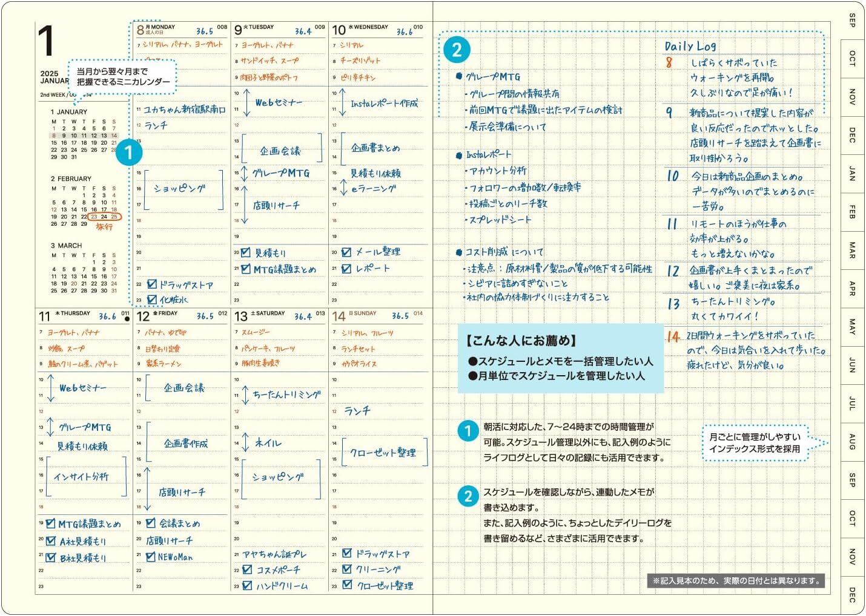Screen dimensions: 866x616
Task: Click the double arrow beside ちーたんトリミング on Saturday
Action: click(x=245, y=395)
